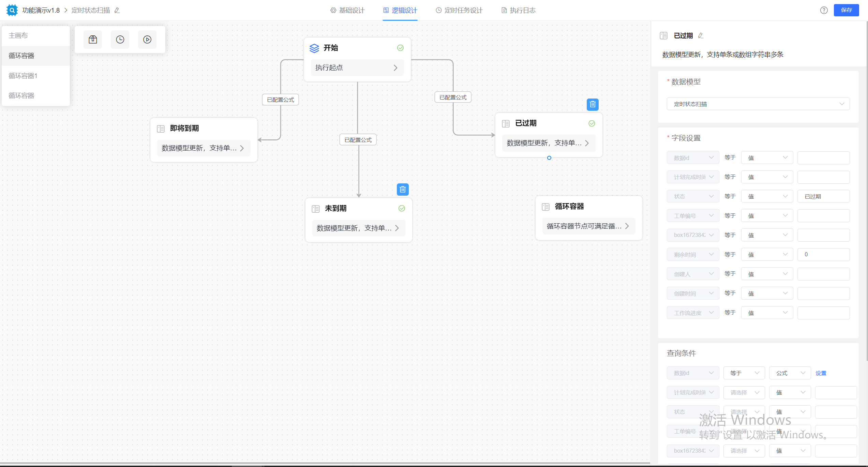The height and width of the screenshot is (467, 868).
Task: Click the 开始 node layers icon
Action: (x=314, y=48)
